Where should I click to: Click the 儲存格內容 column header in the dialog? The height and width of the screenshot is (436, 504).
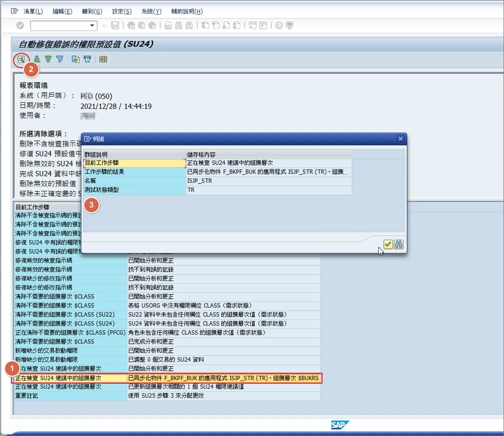pos(269,154)
